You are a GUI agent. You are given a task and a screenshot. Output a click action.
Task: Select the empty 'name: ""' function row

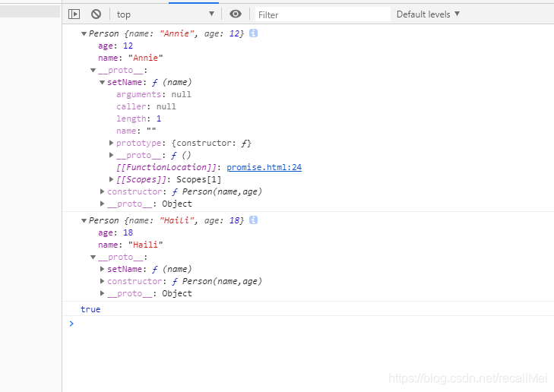(x=136, y=131)
